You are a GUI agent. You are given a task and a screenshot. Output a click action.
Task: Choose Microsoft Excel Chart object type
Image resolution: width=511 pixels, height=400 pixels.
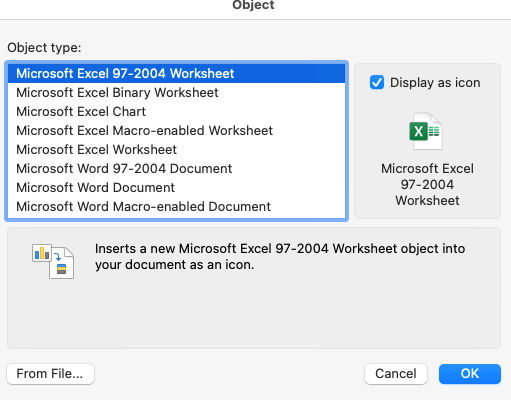click(176, 111)
